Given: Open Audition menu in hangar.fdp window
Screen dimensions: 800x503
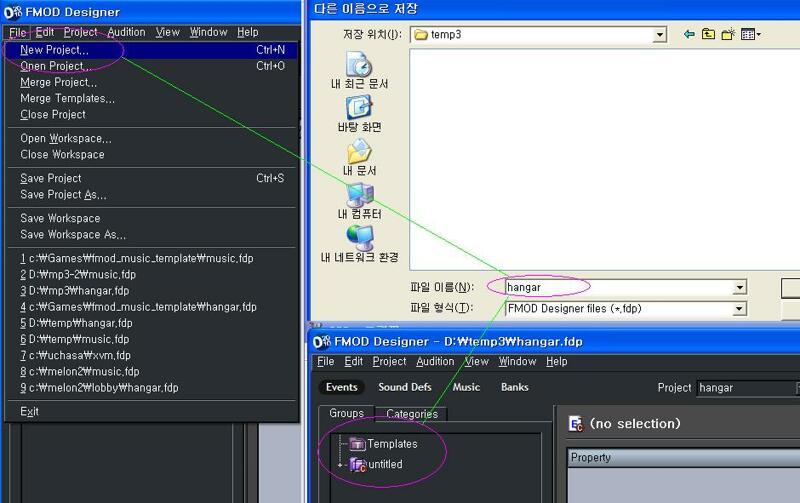Looking at the screenshot, I should (x=435, y=362).
